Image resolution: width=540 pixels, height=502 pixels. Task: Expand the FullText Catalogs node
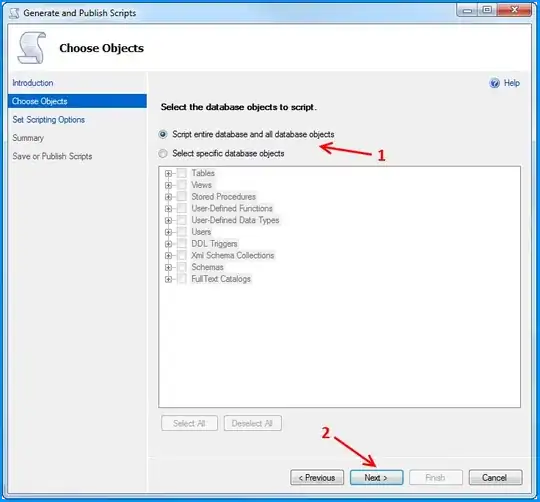[x=168, y=279]
